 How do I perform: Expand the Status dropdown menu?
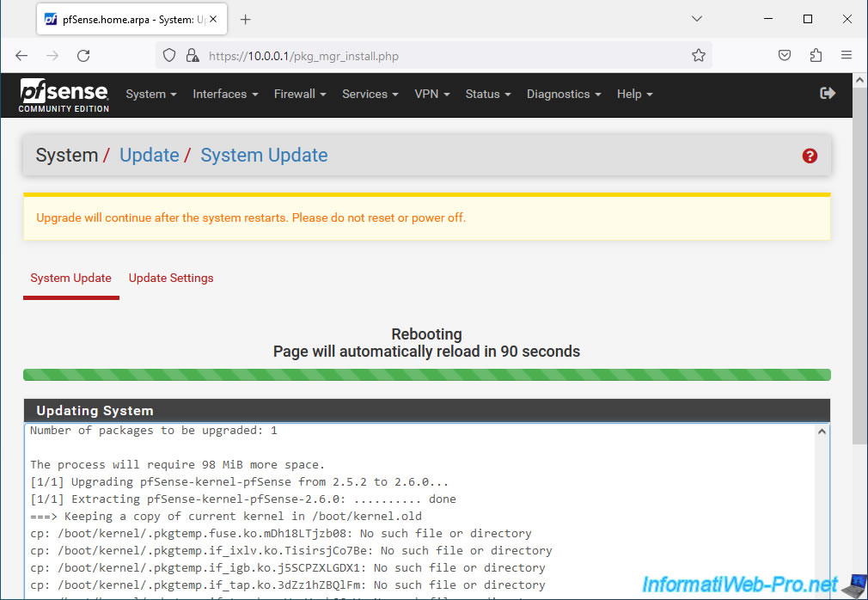(x=488, y=94)
